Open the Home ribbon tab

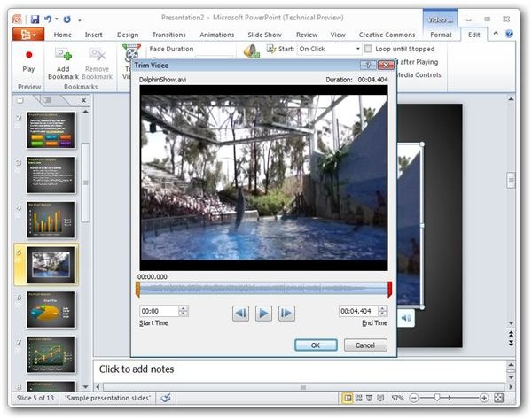(x=63, y=35)
